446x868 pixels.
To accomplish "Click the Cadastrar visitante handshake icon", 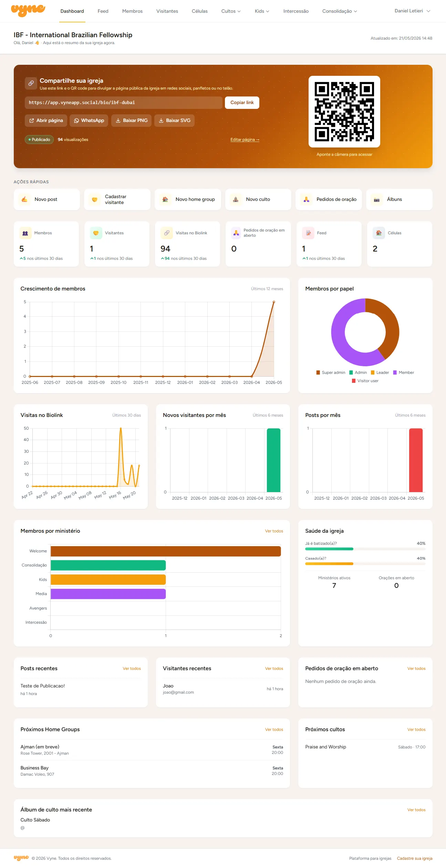I will (95, 199).
